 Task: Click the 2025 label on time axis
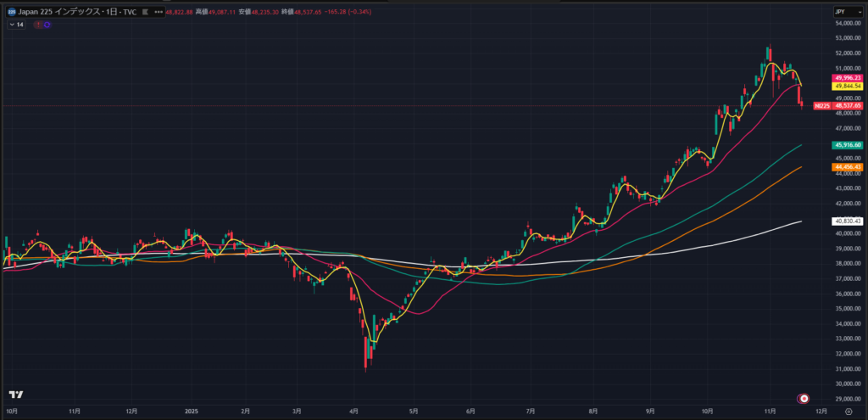tap(190, 411)
